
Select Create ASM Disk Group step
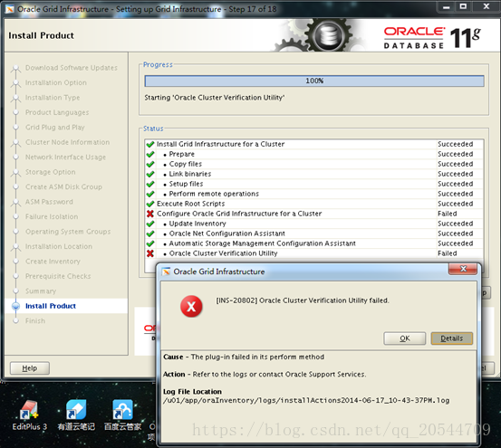64,187
